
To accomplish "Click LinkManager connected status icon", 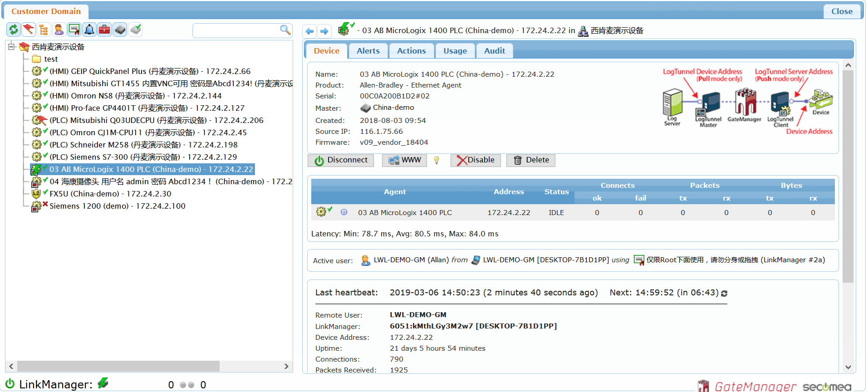I will (x=103, y=383).
